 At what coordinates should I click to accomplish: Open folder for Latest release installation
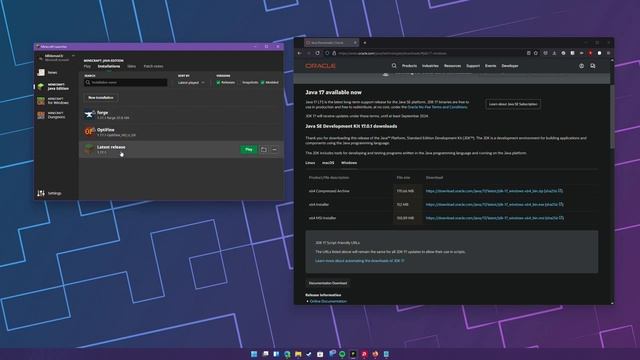coord(264,150)
